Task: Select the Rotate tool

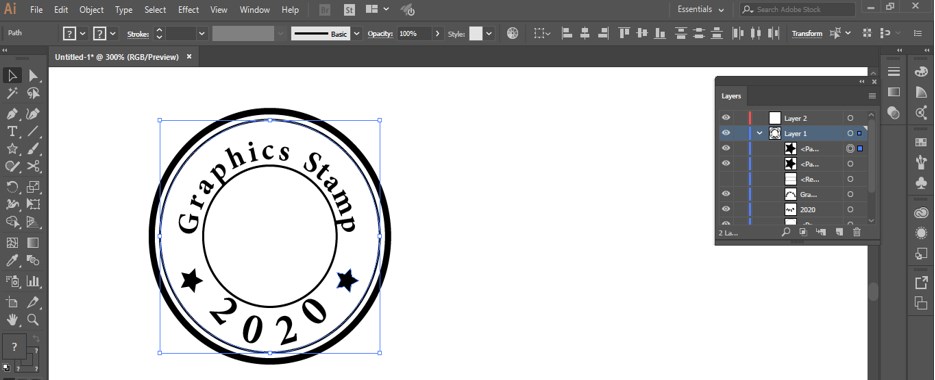Action: [x=12, y=187]
